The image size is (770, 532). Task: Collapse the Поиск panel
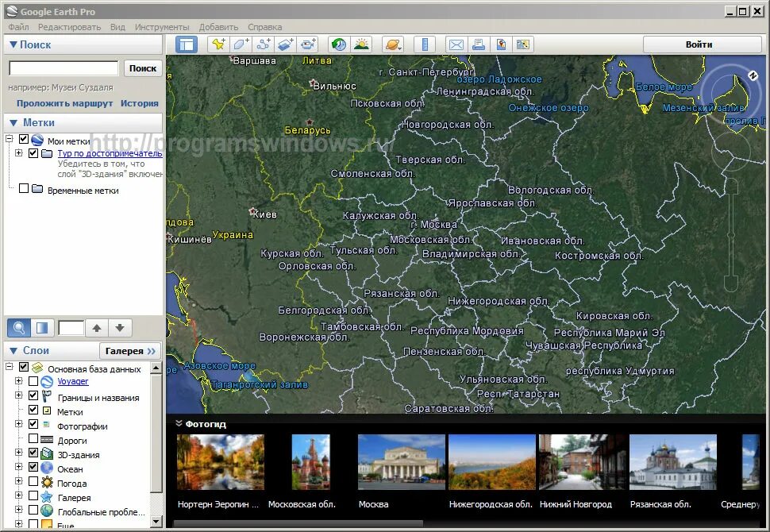pyautogui.click(x=13, y=44)
